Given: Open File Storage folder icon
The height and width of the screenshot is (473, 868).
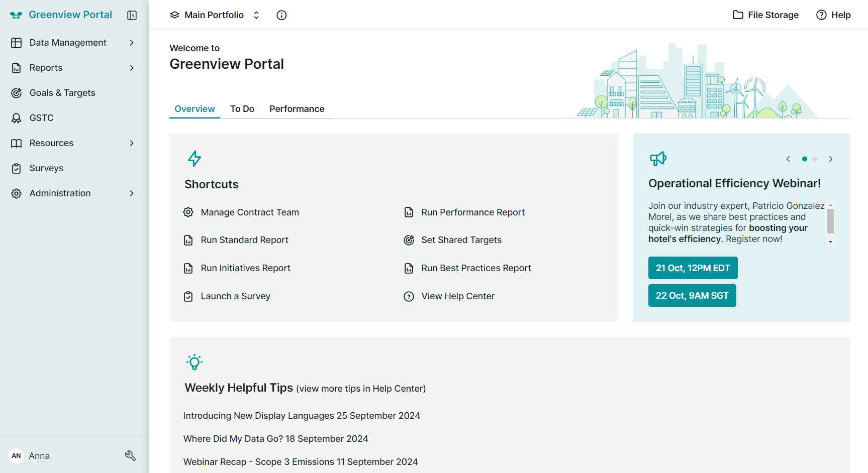Looking at the screenshot, I should (x=738, y=15).
